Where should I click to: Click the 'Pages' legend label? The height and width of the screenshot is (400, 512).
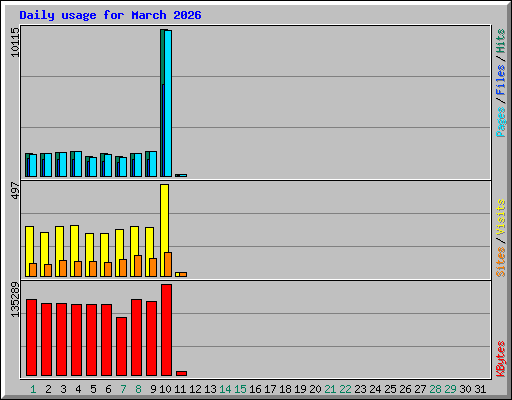coord(501,122)
